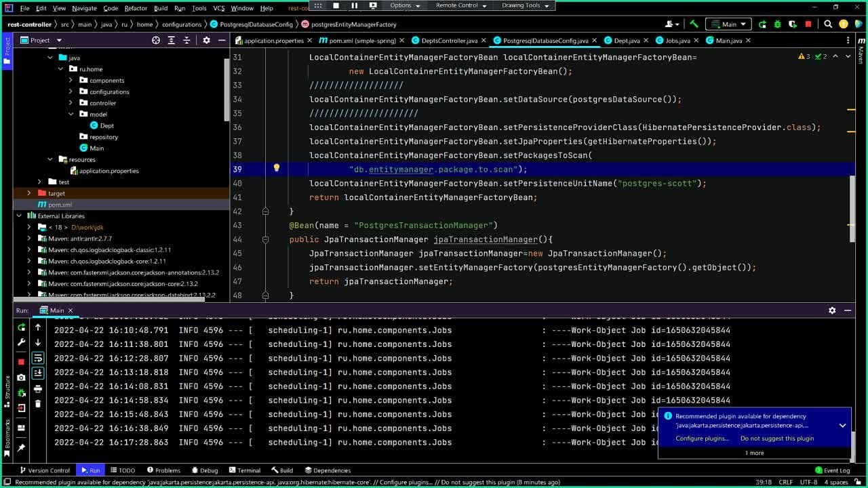Click Configure plugins... link in notification
The width and height of the screenshot is (868, 488).
pos(702,439)
